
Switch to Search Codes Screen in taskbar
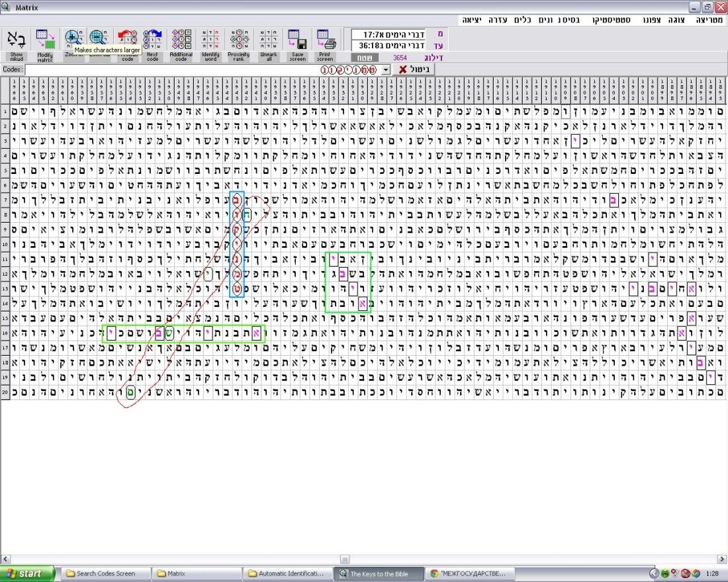point(105,573)
